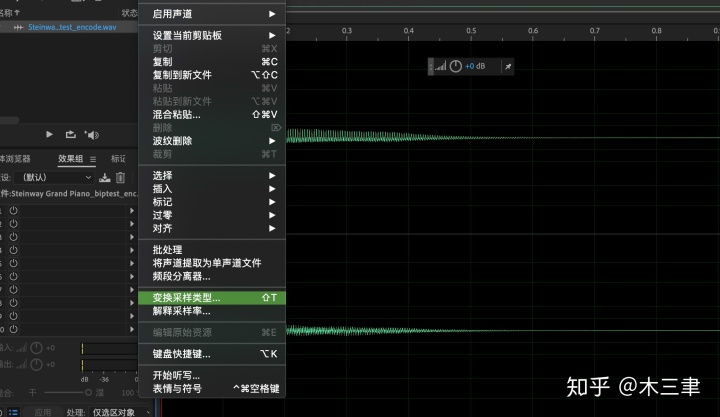Click the 输出 output gain knob
The image size is (720, 417).
coord(36,365)
